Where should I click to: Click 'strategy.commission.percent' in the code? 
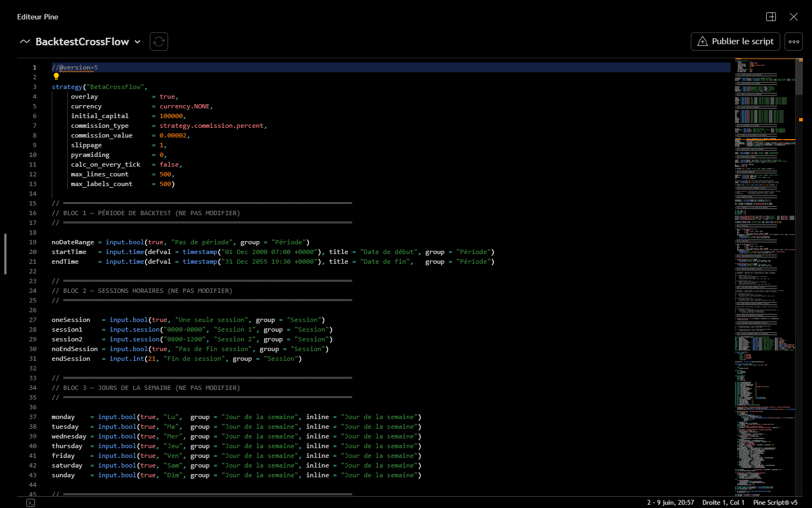tap(211, 126)
